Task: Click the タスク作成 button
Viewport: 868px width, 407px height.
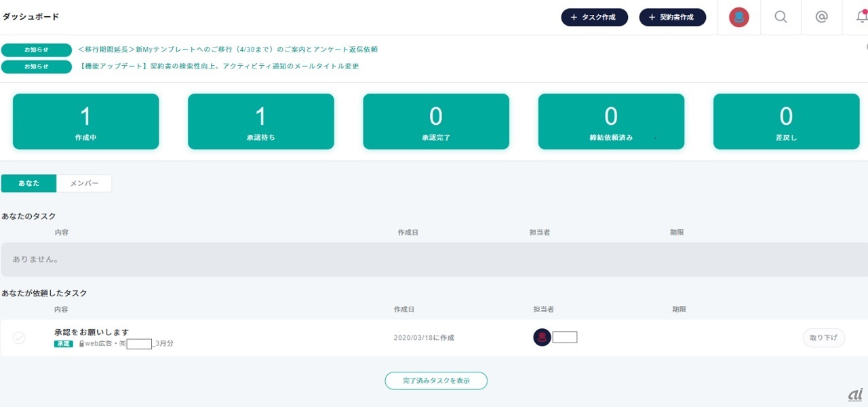Action: [594, 18]
